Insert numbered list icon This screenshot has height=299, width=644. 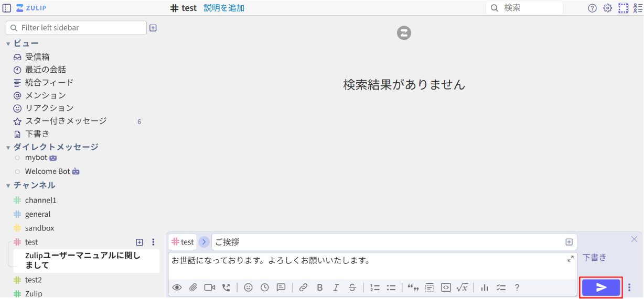[374, 287]
